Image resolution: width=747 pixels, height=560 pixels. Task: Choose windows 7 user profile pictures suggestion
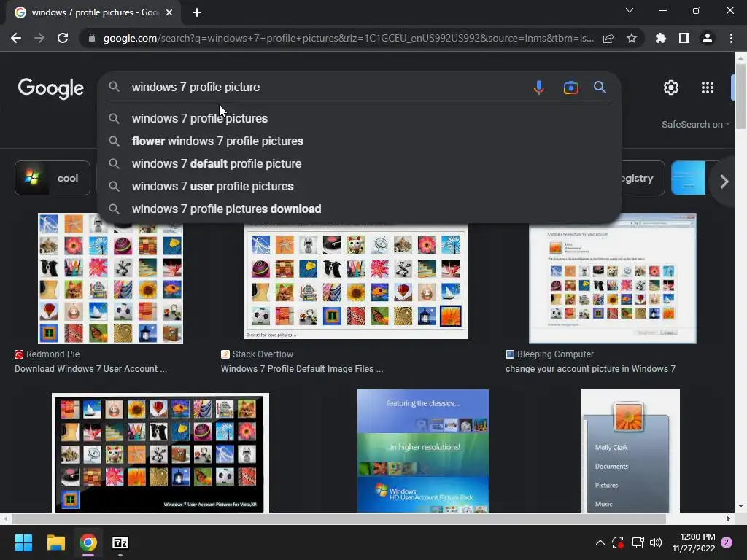click(359, 186)
